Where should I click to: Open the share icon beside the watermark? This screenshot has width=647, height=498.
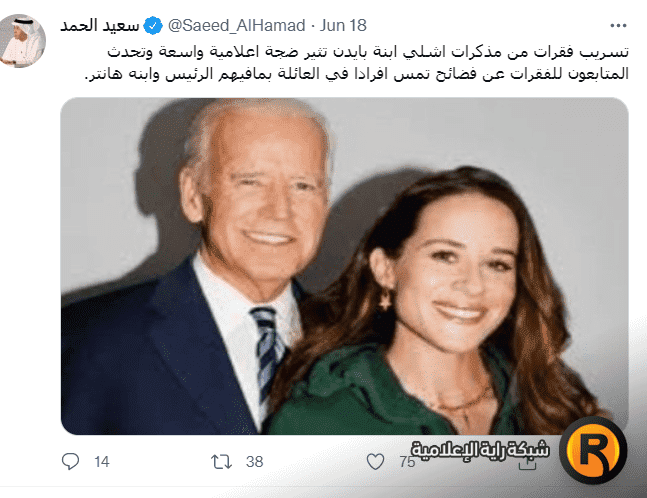click(x=527, y=465)
